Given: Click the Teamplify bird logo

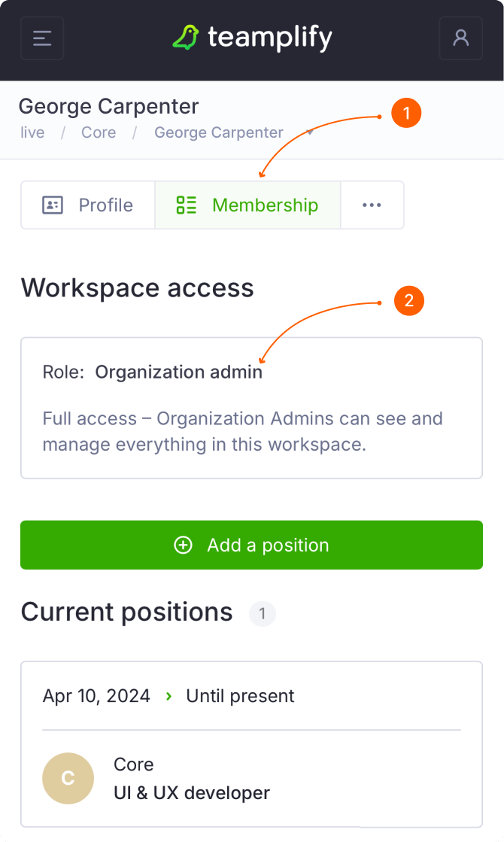Looking at the screenshot, I should click(185, 37).
